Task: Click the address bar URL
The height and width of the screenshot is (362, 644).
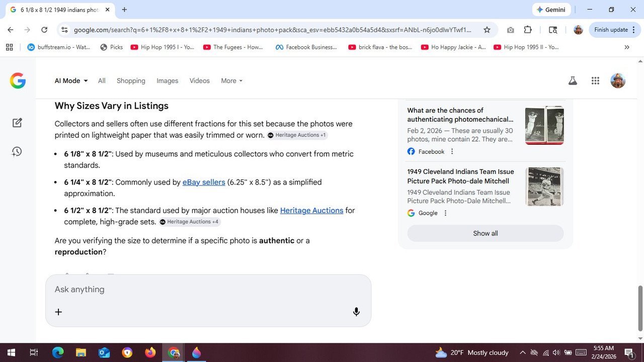Action: click(x=273, y=30)
